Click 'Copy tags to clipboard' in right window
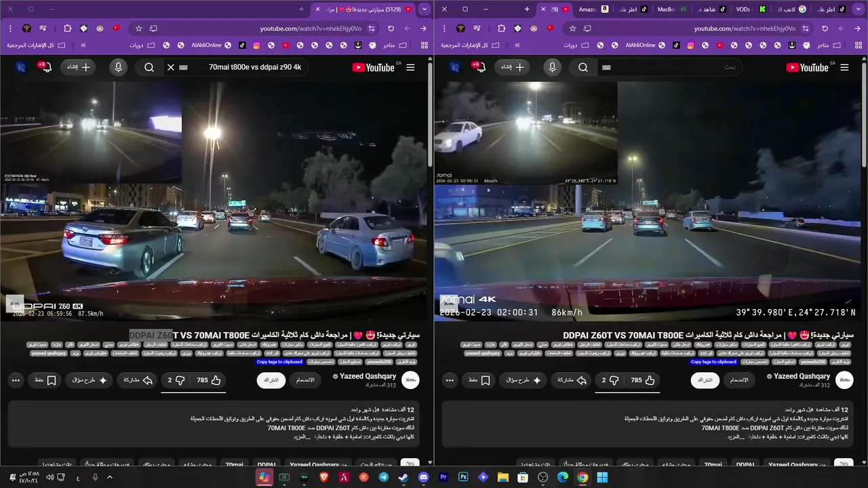Viewport: 868px width, 488px height. coord(713,361)
